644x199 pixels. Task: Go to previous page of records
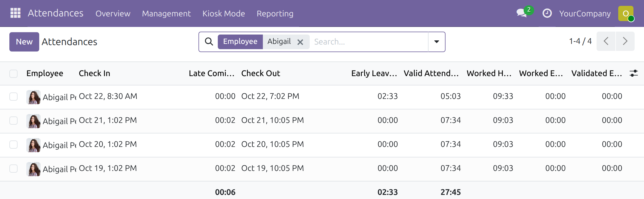click(606, 41)
